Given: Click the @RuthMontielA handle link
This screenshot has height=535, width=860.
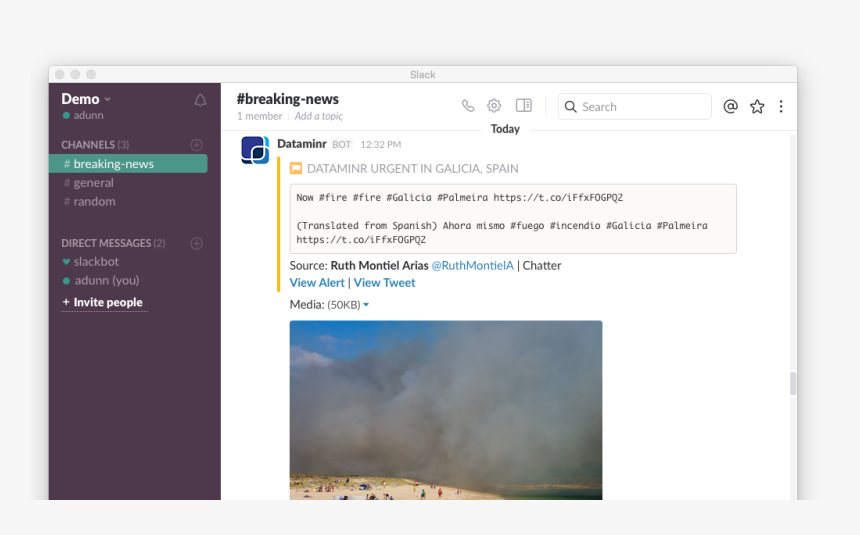Looking at the screenshot, I should (x=472, y=266).
